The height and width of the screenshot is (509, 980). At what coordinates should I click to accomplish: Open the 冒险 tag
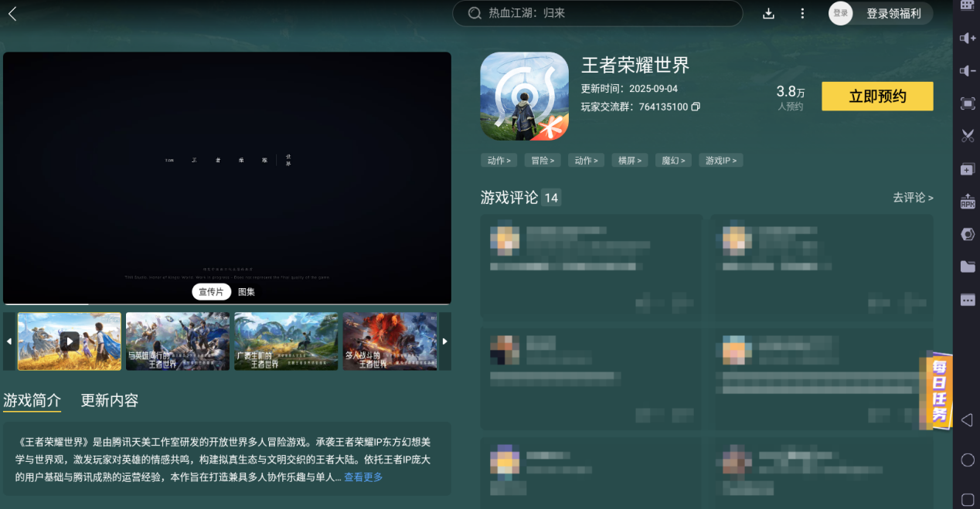[543, 160]
